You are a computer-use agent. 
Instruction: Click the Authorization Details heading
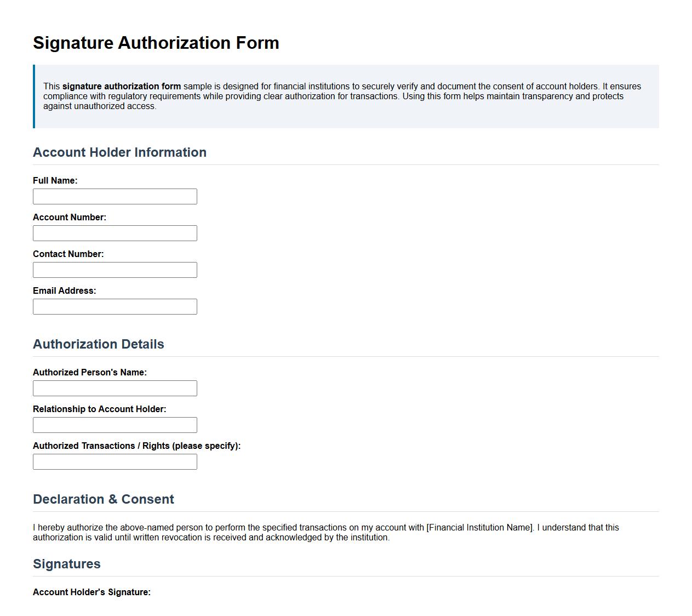coord(99,344)
